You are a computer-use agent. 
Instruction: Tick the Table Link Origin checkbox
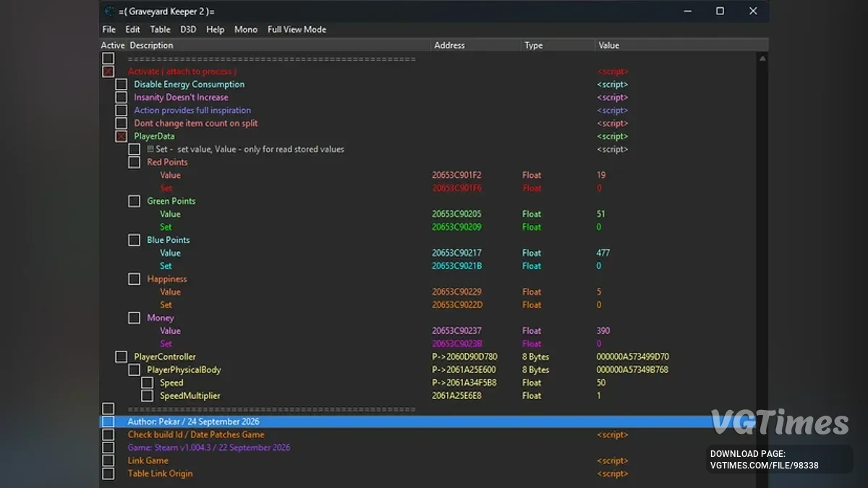pyautogui.click(x=108, y=474)
